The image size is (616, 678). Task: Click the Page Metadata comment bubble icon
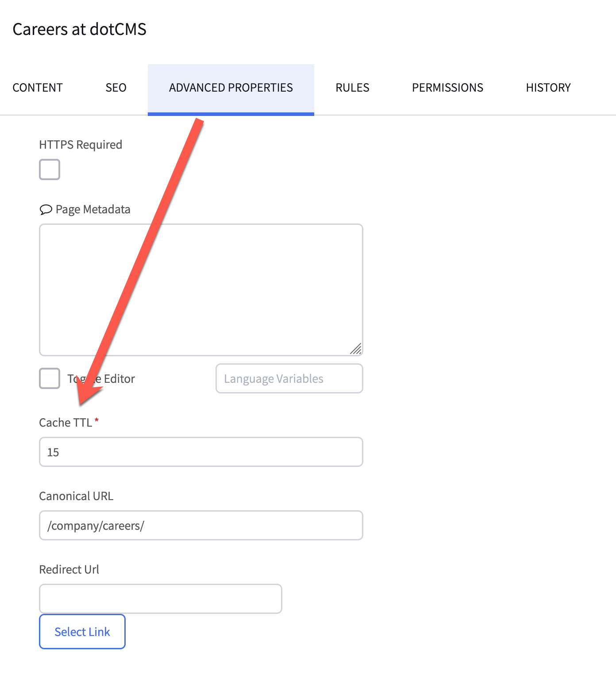click(46, 209)
